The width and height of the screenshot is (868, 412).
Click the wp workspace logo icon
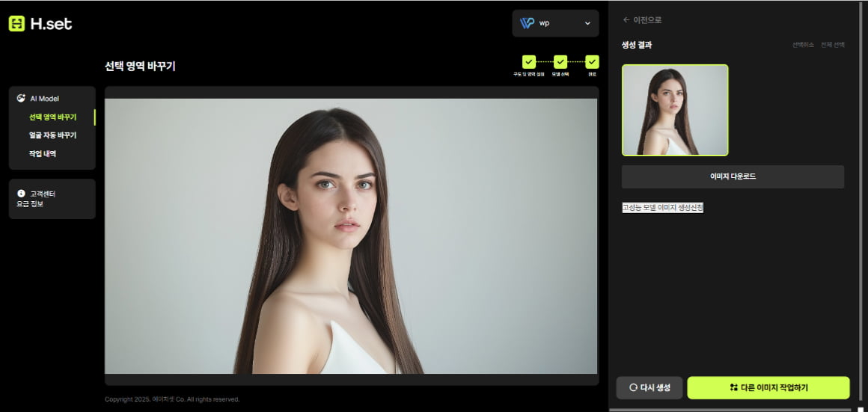pyautogui.click(x=527, y=23)
